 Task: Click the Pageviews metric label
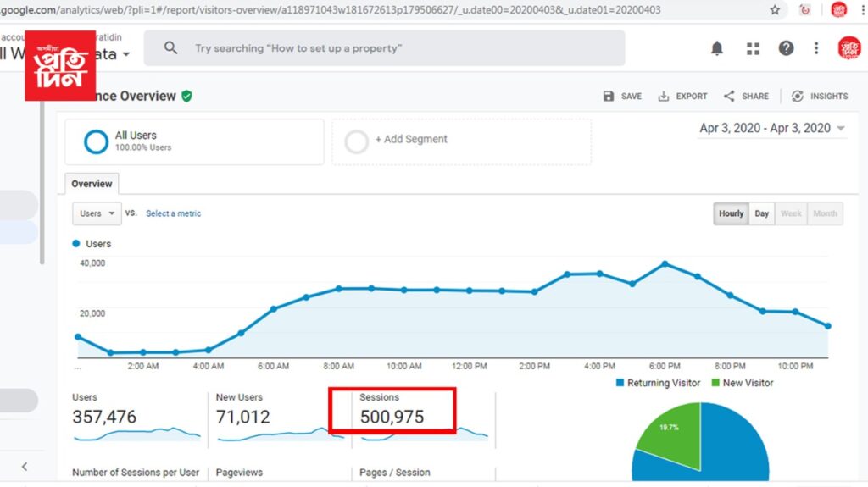pyautogui.click(x=239, y=473)
